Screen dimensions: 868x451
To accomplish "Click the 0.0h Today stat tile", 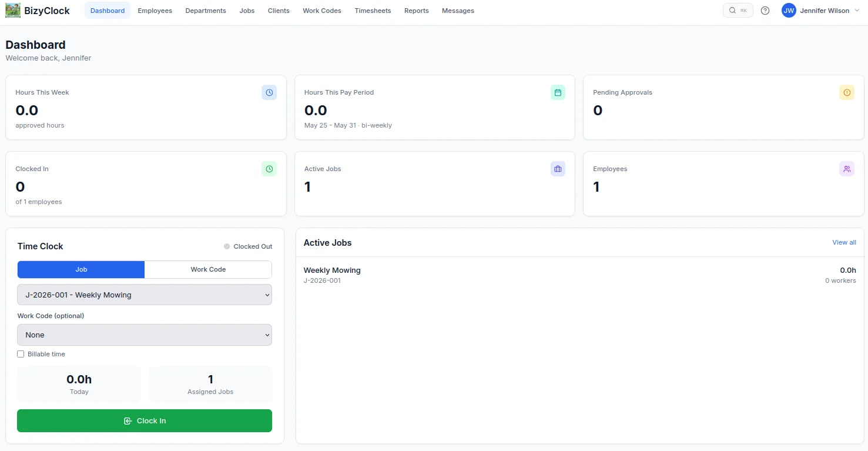I will point(79,384).
